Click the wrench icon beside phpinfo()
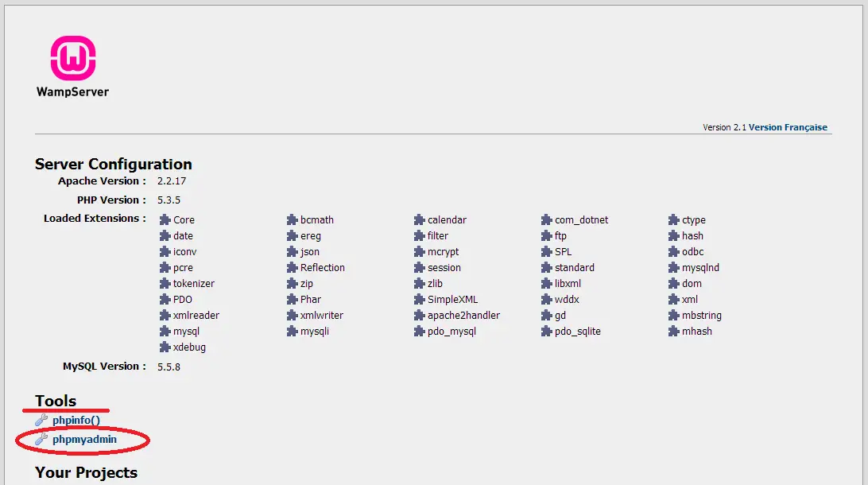868x485 pixels. coord(41,421)
